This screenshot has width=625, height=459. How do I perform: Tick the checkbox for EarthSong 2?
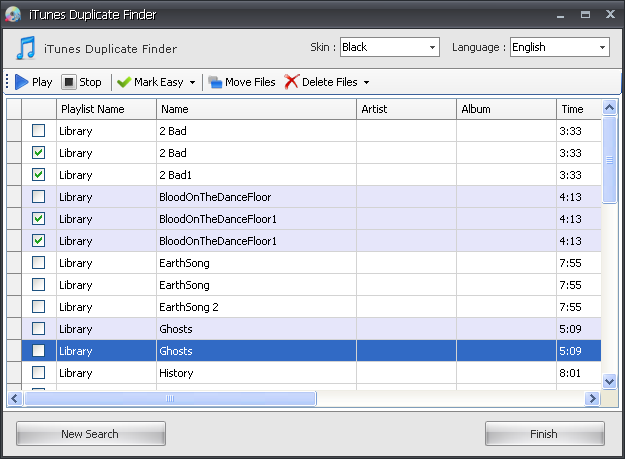[x=38, y=307]
